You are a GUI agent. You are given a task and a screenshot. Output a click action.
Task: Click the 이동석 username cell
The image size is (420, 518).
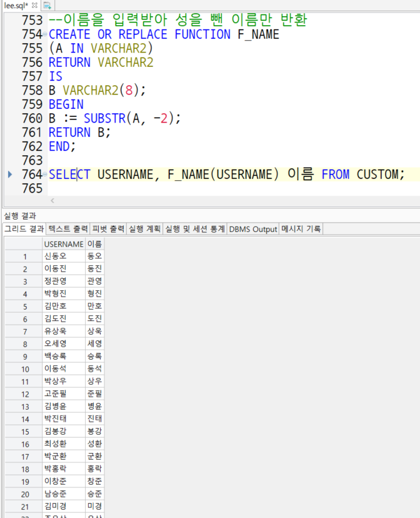click(x=64, y=368)
